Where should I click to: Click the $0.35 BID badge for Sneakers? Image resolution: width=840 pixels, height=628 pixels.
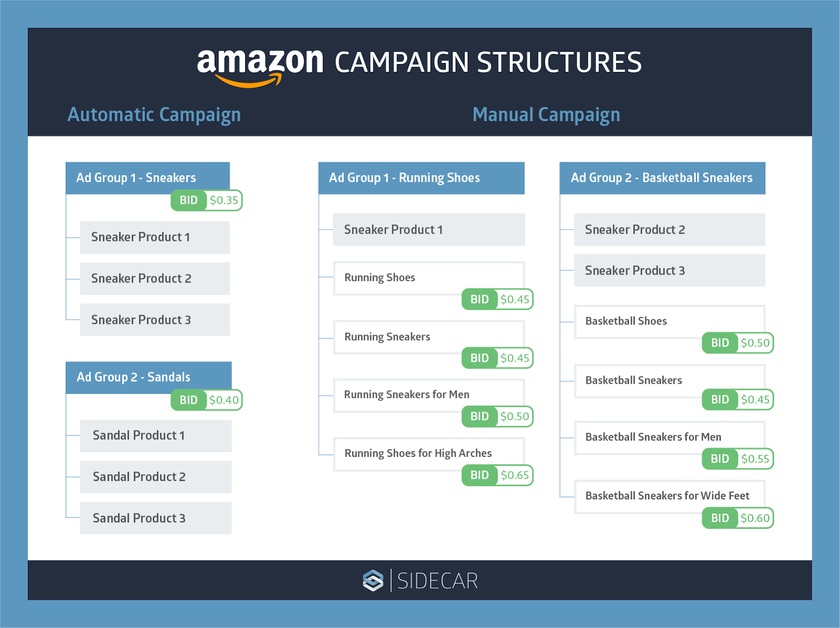coord(207,200)
